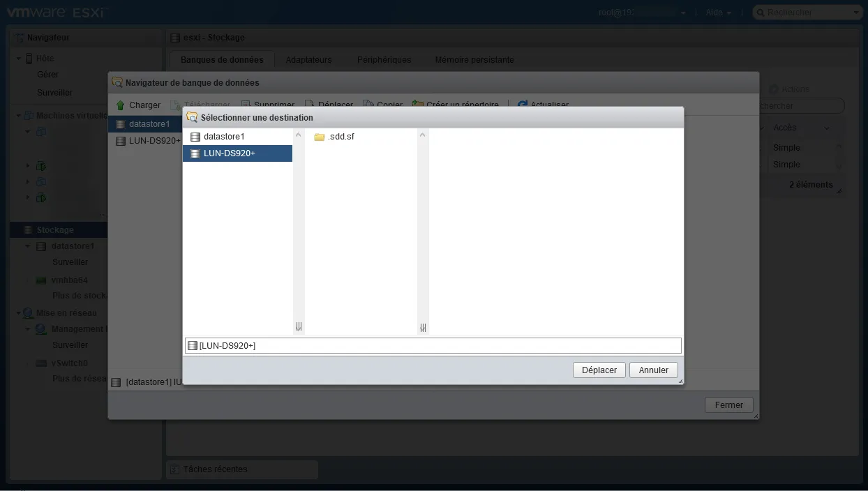Click the Stockage icon in the navigator
Screen dimensions: 868x491
28,230
